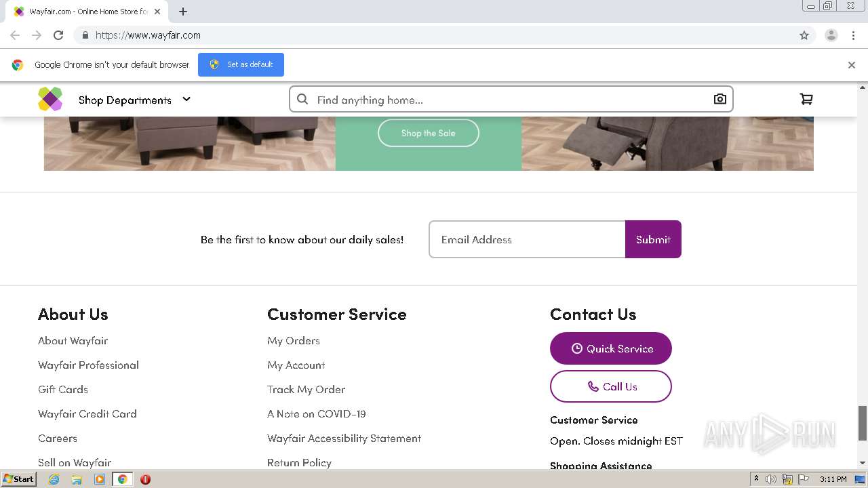The width and height of the screenshot is (868, 488).
Task: Click the taskbar clock 3:11 PM
Action: click(x=833, y=479)
